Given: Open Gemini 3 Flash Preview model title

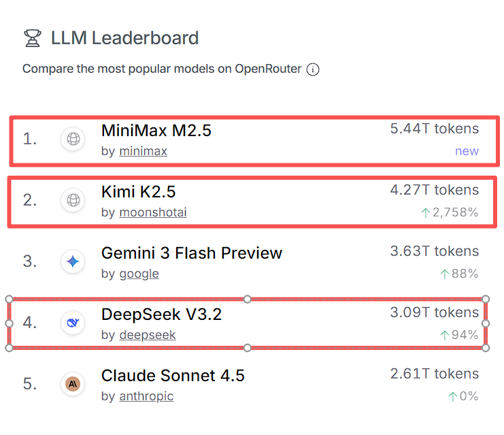Looking at the screenshot, I should coord(192,253).
